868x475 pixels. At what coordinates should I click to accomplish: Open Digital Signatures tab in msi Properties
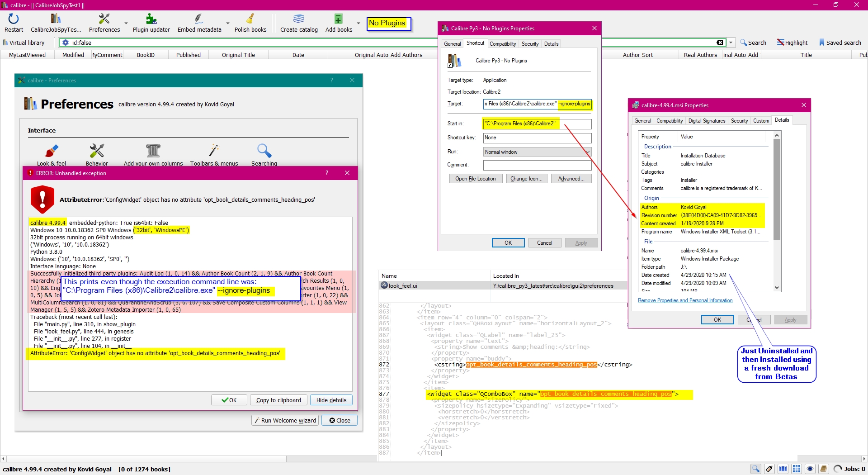(707, 121)
